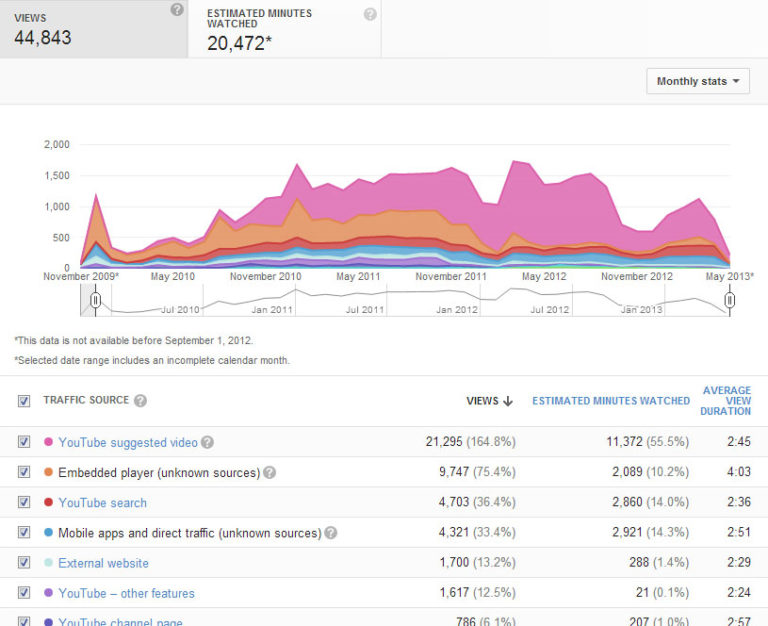Select the Views metric tab
This screenshot has height=626, width=768.
pos(94,29)
